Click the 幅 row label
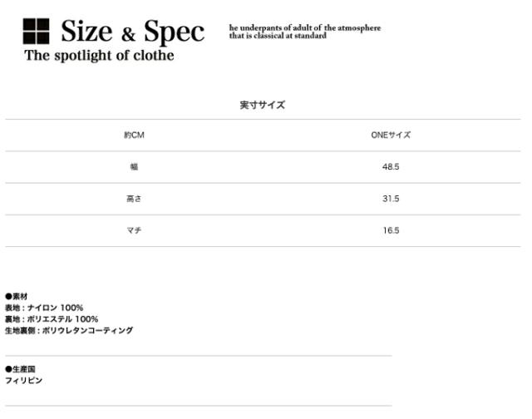Viewport: 532px width, 419px height. click(134, 167)
